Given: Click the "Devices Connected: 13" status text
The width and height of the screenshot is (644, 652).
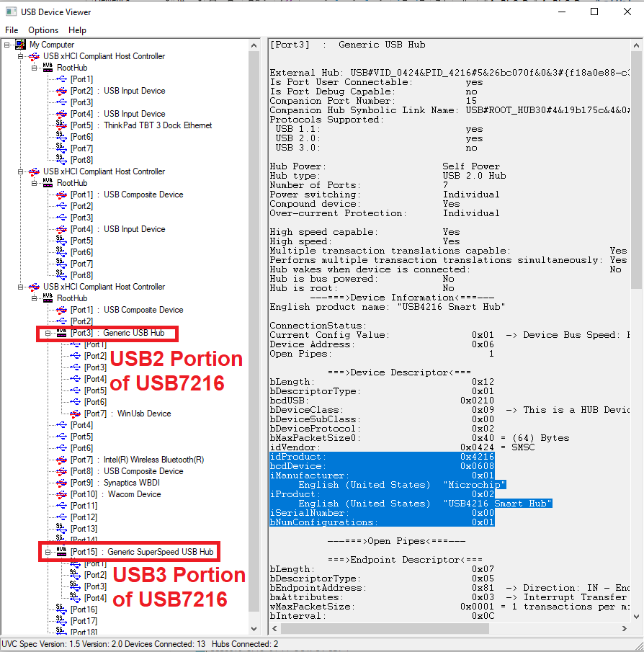Looking at the screenshot, I should (x=165, y=643).
